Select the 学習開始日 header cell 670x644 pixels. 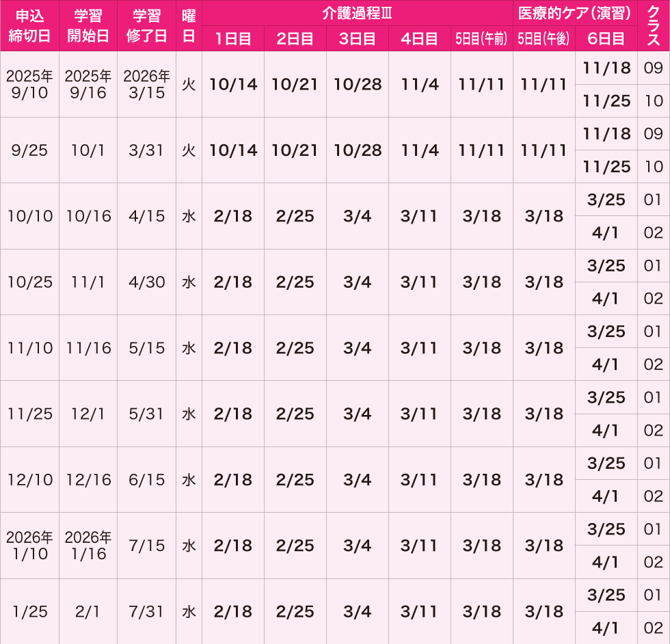pos(88,26)
